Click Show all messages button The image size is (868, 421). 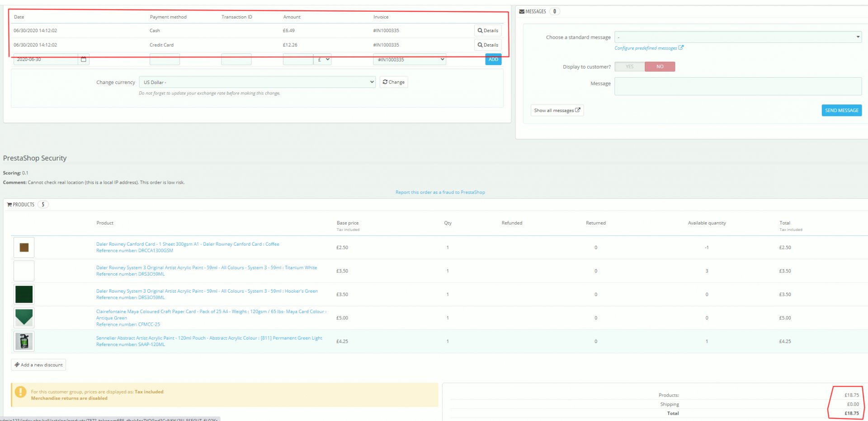(x=557, y=110)
